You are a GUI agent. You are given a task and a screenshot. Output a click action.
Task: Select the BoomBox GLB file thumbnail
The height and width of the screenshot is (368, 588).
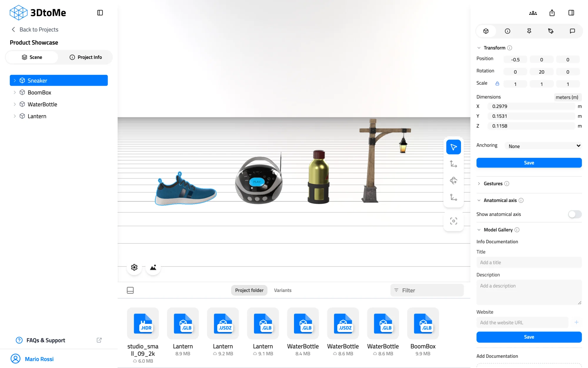pos(423,324)
